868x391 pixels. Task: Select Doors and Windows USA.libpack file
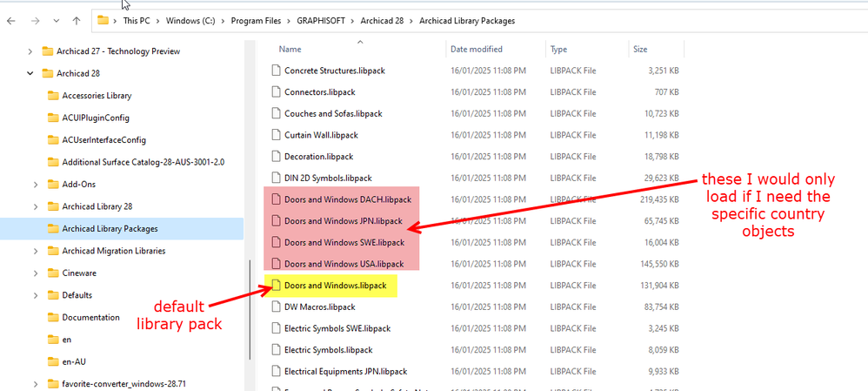pos(344,264)
